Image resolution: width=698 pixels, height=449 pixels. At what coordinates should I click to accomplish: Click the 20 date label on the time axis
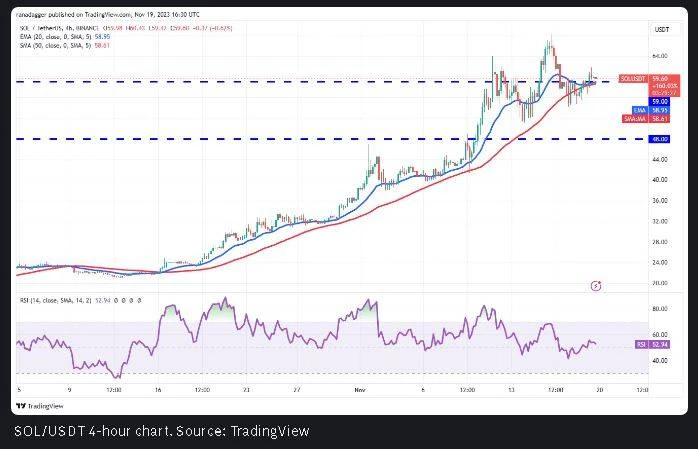[600, 390]
